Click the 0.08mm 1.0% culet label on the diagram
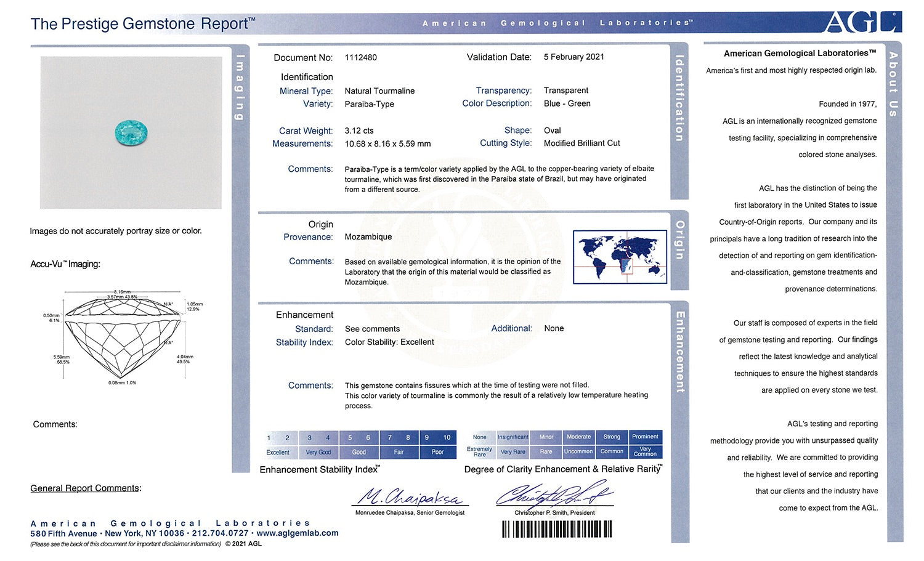This screenshot has width=924, height=561. click(x=122, y=383)
